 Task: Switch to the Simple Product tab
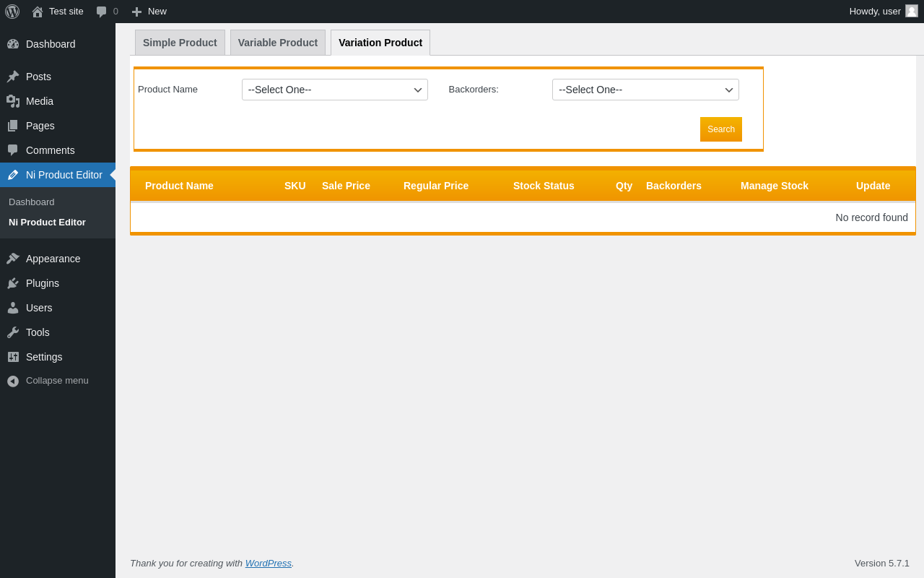click(x=180, y=43)
